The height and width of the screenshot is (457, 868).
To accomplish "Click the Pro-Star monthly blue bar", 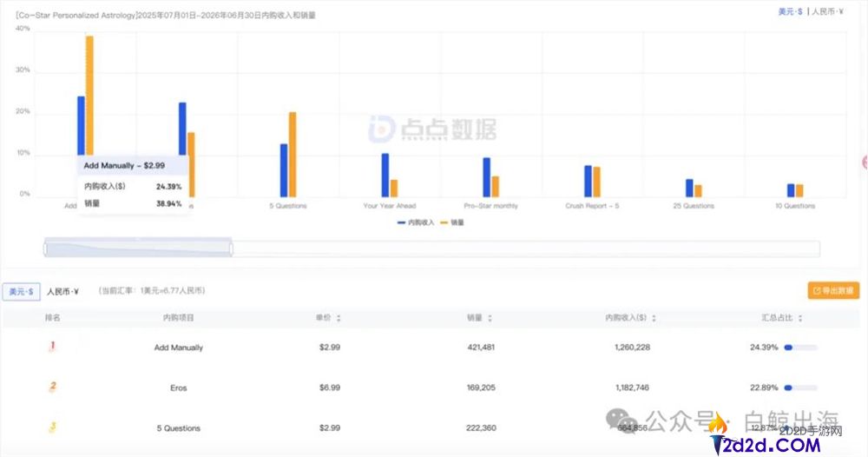I will 487,177.
